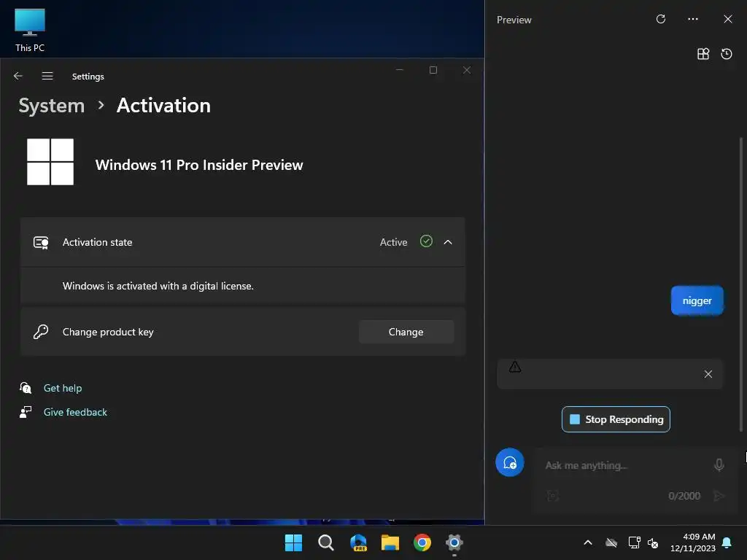Viewport: 747px width, 560px height.
Task: Click the product key icon
Action: pos(41,332)
